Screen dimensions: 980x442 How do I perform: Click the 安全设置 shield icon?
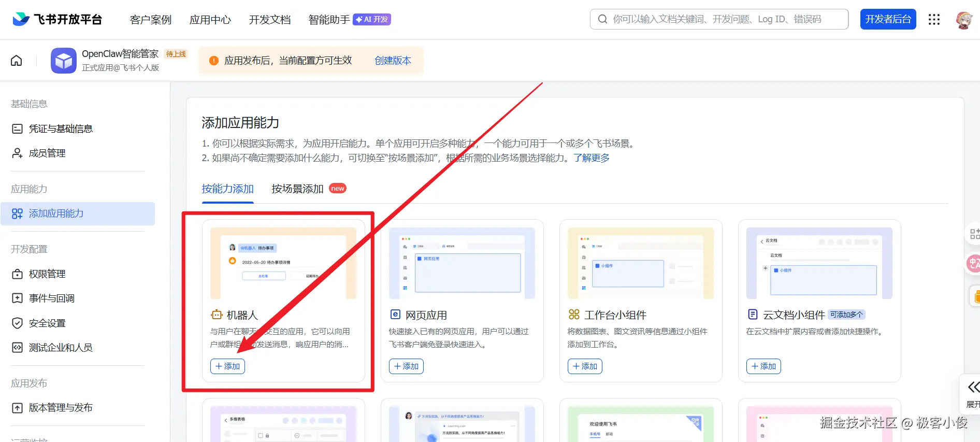(18, 323)
